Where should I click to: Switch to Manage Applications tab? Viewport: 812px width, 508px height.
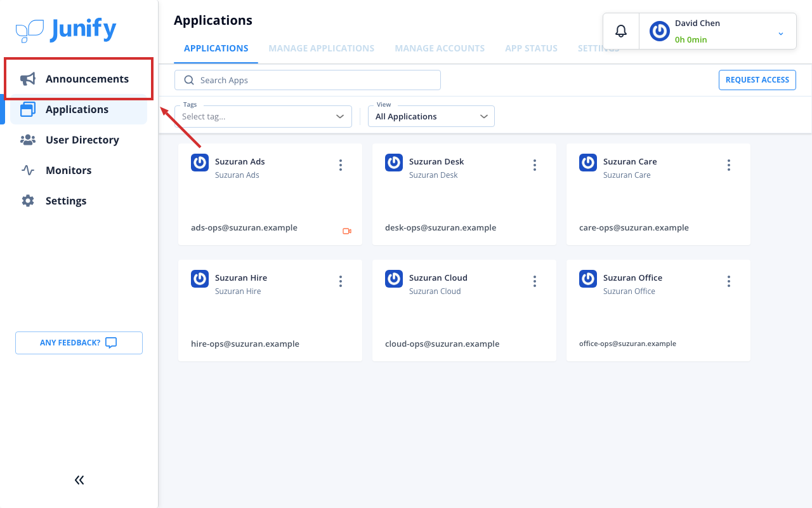[322, 48]
